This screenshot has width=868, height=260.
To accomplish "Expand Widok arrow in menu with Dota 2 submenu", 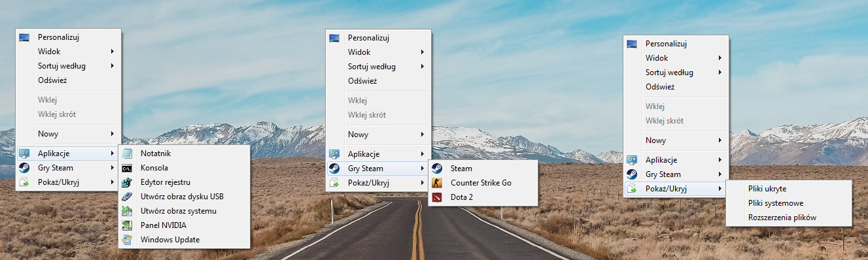I will pyautogui.click(x=423, y=52).
